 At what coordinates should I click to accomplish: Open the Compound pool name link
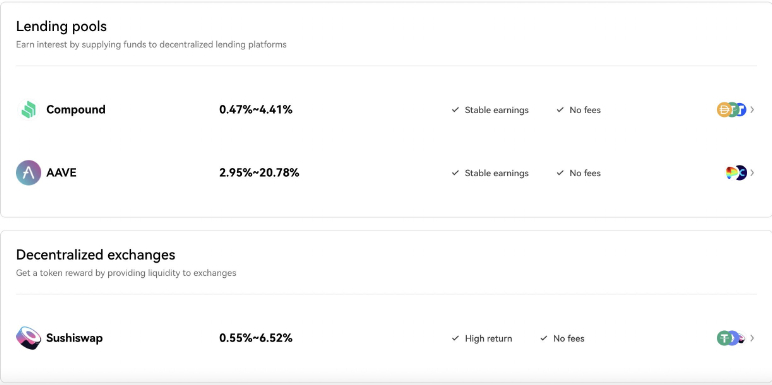click(x=76, y=109)
